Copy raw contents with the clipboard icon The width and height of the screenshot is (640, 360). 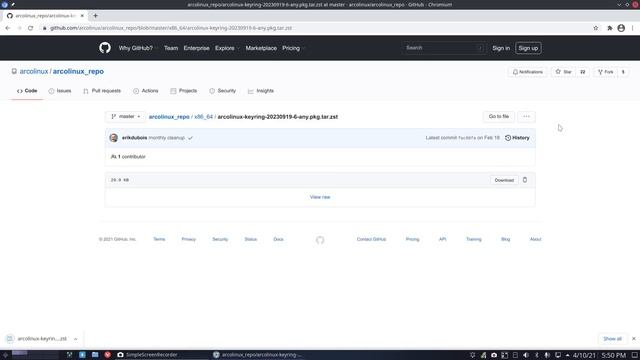click(x=525, y=180)
